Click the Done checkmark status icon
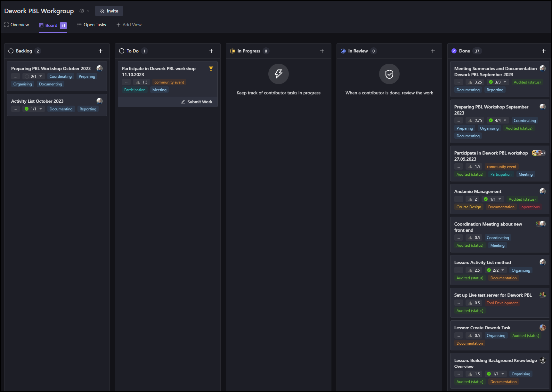552x392 pixels. 454,51
